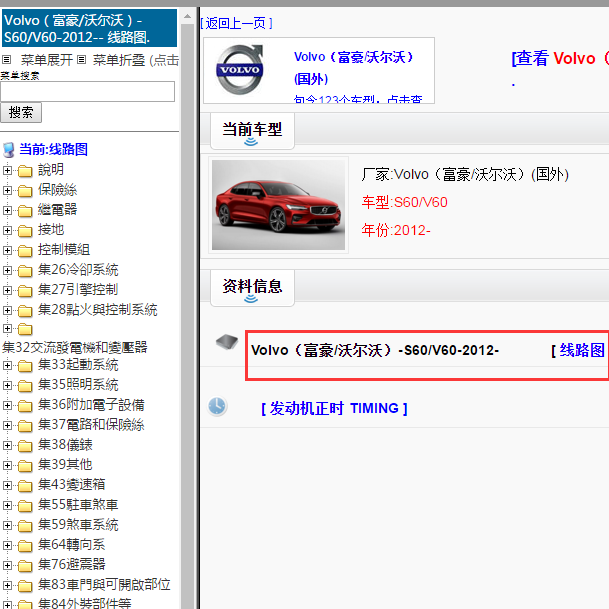The image size is (609, 609).
Task: Click the menu collapse icon before 菜单折叠
Action: pos(81,60)
